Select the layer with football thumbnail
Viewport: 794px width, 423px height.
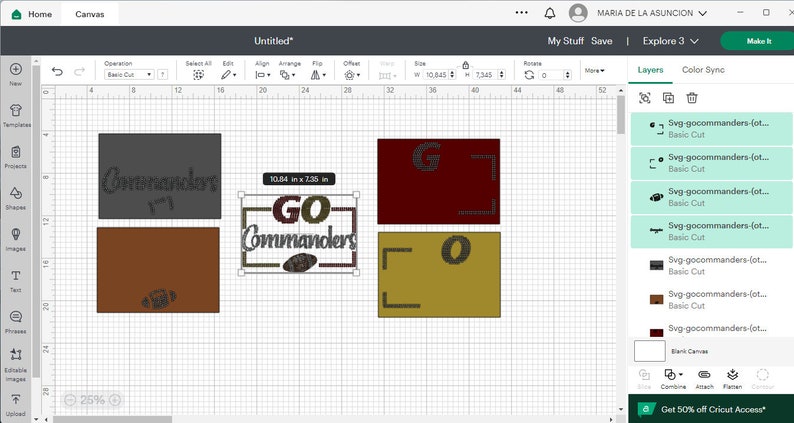click(711, 197)
